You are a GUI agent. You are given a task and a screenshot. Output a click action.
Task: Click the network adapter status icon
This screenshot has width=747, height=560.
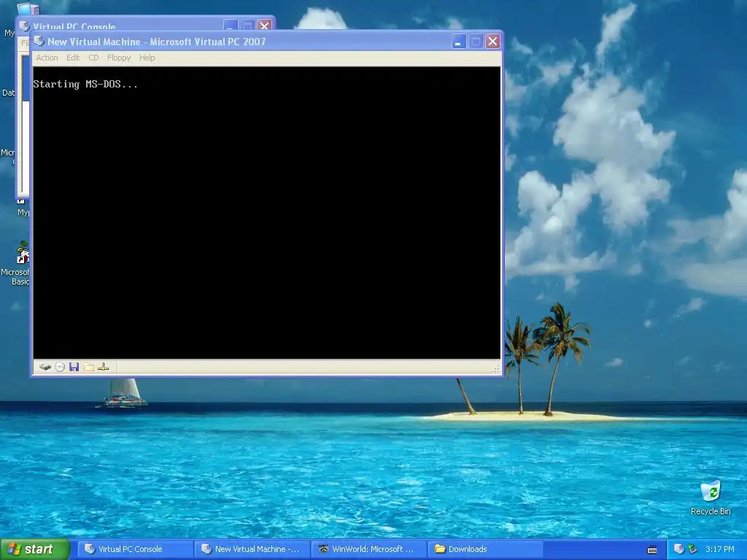pos(104,367)
